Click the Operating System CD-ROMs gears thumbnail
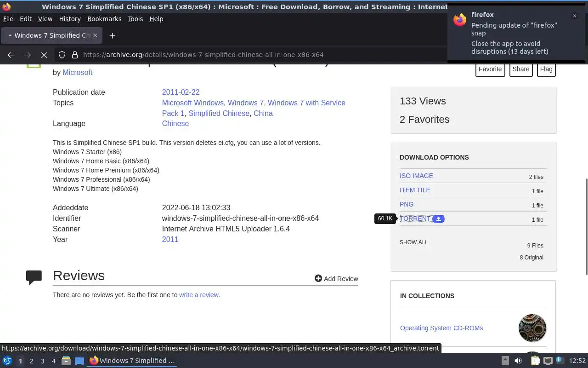The image size is (588, 368). 532,328
